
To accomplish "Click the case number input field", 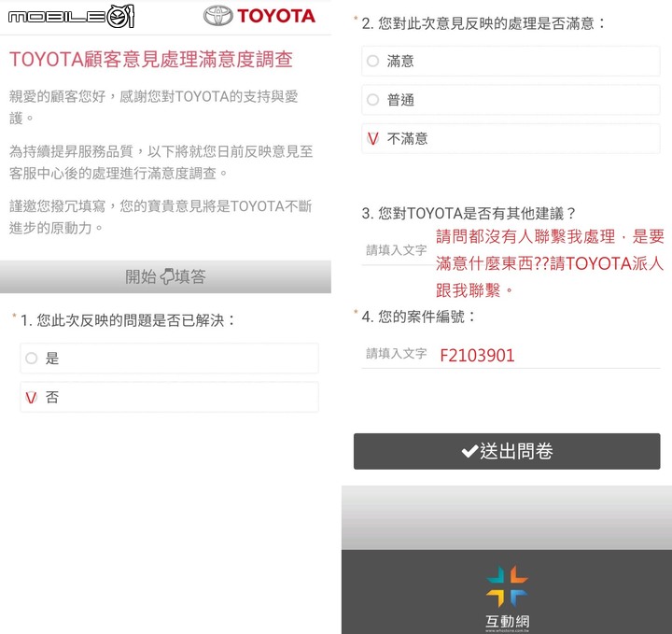I will (x=511, y=355).
